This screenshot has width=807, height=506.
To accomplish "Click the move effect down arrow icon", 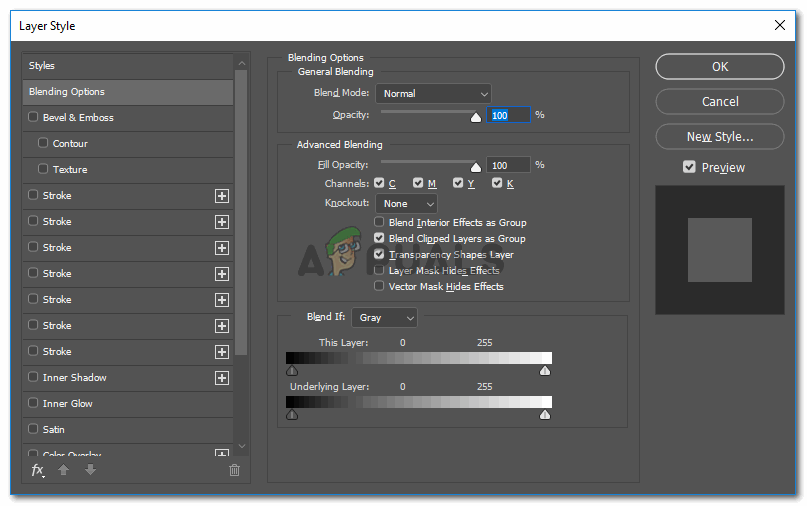I will pyautogui.click(x=91, y=469).
